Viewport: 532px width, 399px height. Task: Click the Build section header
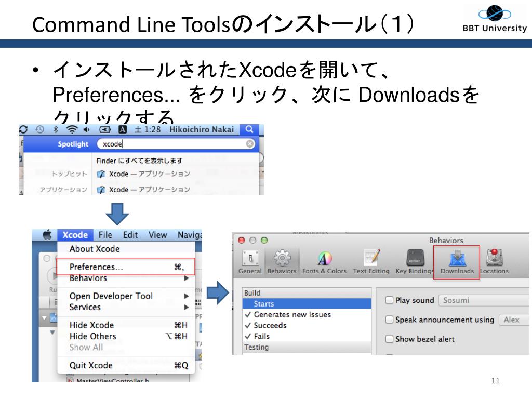coord(307,293)
